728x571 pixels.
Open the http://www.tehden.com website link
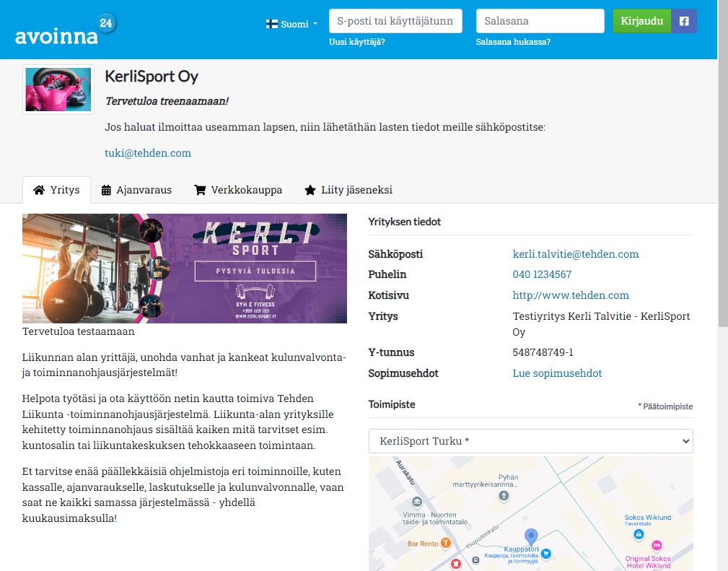[571, 295]
